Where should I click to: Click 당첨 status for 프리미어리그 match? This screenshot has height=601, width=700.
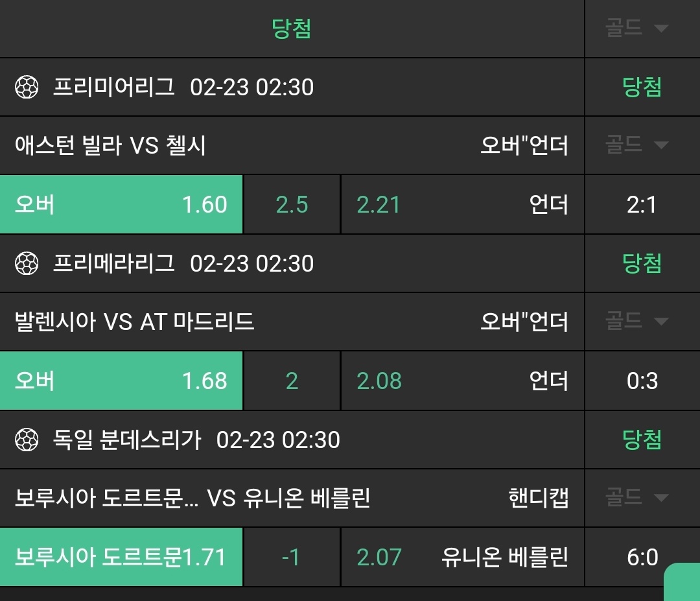[642, 87]
